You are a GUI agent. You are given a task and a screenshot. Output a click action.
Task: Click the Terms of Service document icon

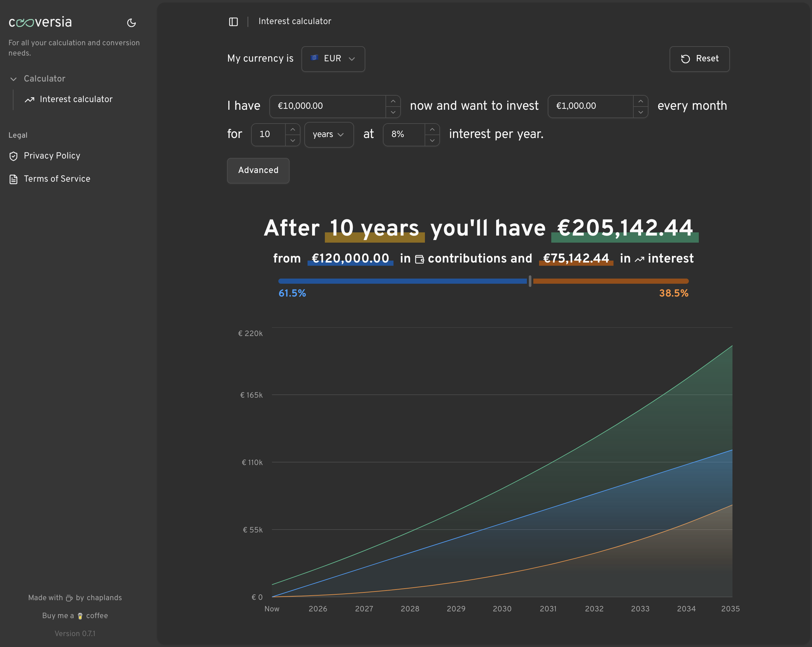(13, 179)
